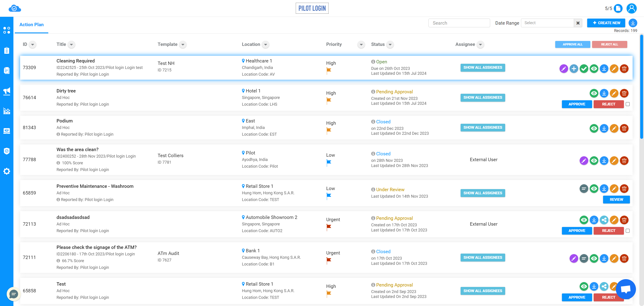This screenshot has height=306, width=644.
Task: Click the Under Review status text
Action: tap(390, 189)
